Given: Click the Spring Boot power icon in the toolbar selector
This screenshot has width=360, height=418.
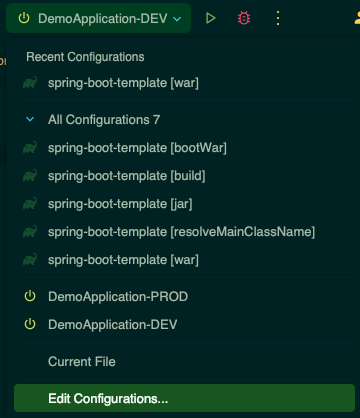Looking at the screenshot, I should point(24,18).
